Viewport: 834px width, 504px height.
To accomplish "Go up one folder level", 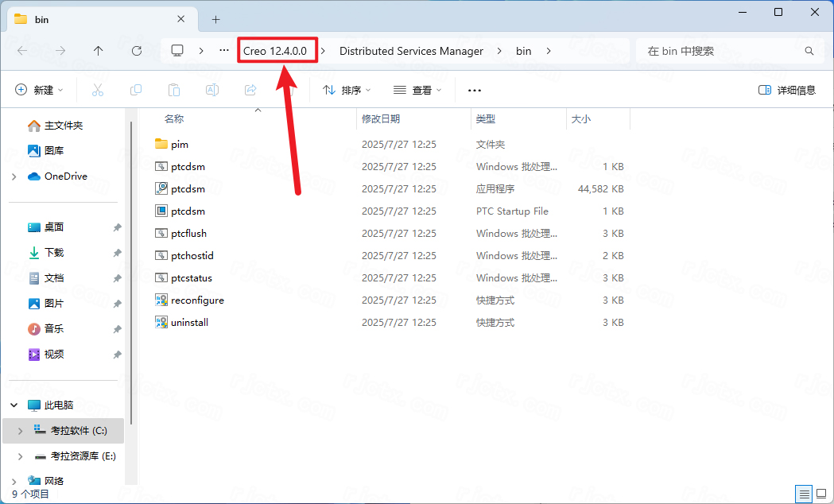I will [99, 51].
